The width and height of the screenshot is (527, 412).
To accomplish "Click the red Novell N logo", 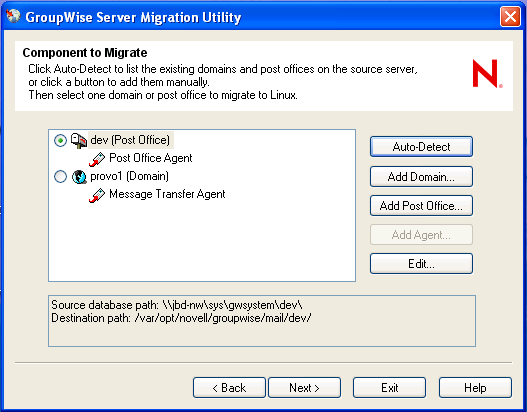I will (487, 74).
